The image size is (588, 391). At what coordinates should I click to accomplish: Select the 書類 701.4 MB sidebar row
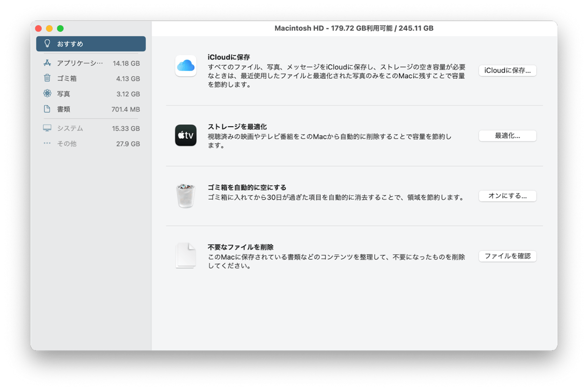91,109
